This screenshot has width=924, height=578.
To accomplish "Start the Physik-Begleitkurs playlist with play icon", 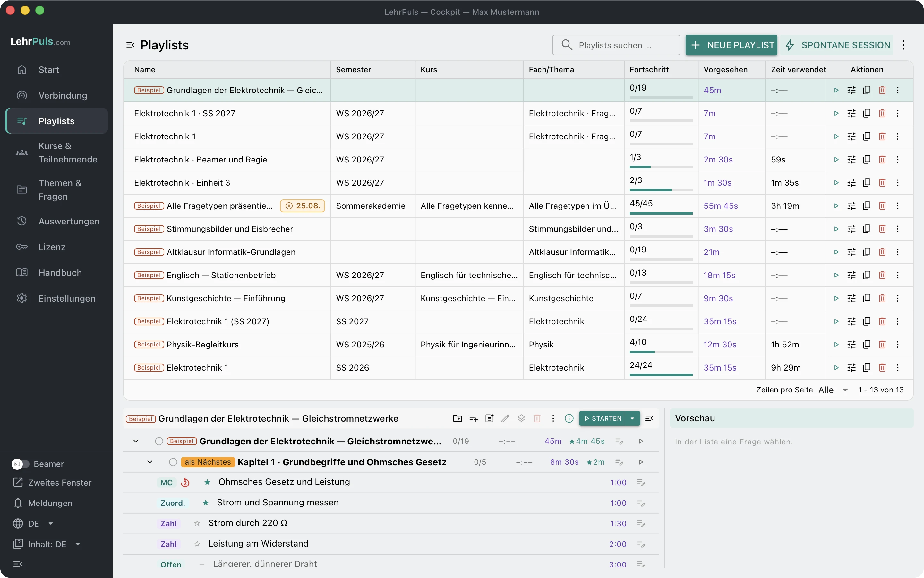I will click(836, 345).
